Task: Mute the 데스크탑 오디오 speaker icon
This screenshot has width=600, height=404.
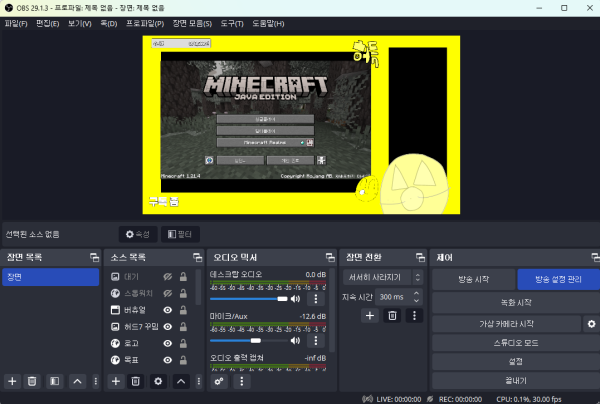Action: coord(297,298)
